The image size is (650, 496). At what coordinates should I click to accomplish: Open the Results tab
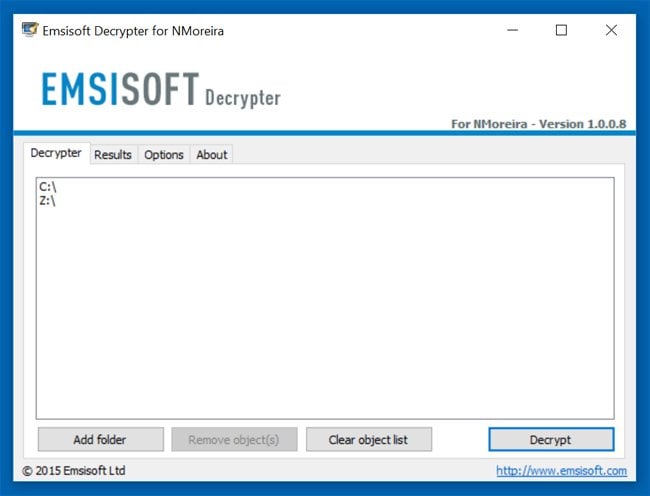[113, 155]
